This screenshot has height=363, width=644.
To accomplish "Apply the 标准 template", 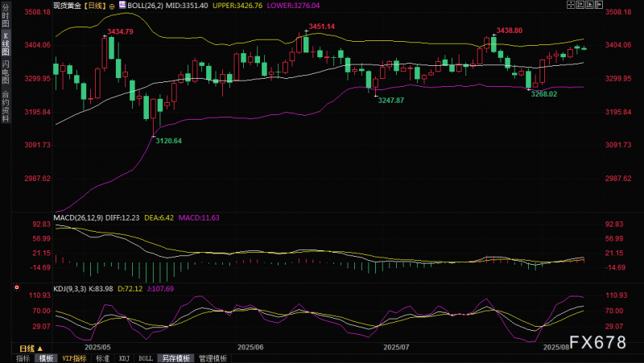I will pyautogui.click(x=103, y=358).
